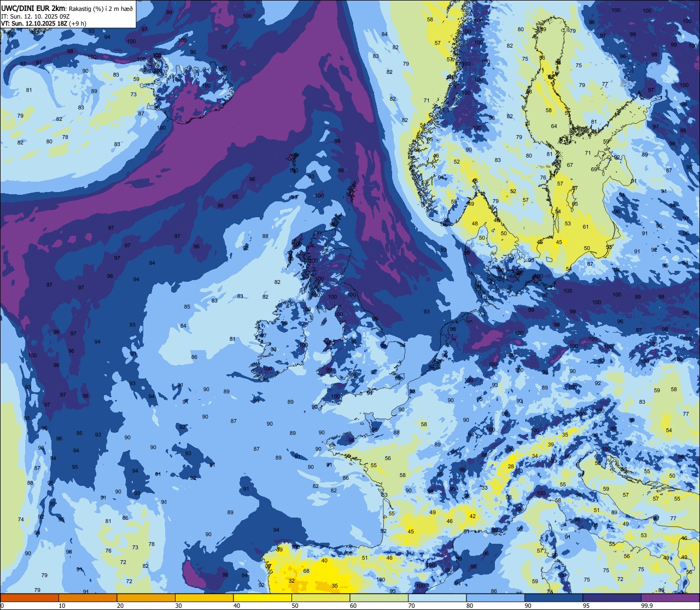Click the 'UWC/DINI EUR 2km' title text
Image resolution: width=700 pixels, height=610 pixels.
pyautogui.click(x=33, y=8)
